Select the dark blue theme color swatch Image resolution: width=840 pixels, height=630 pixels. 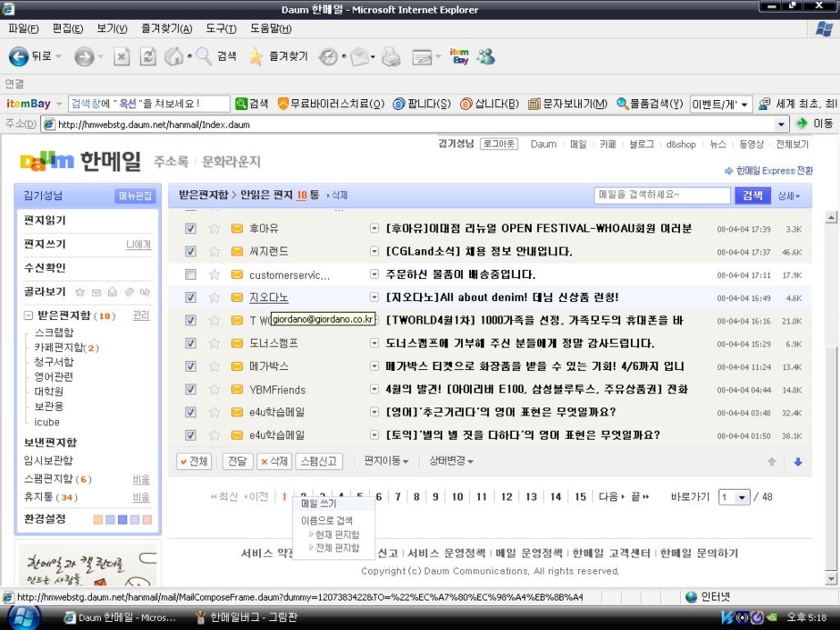pyautogui.click(x=122, y=520)
